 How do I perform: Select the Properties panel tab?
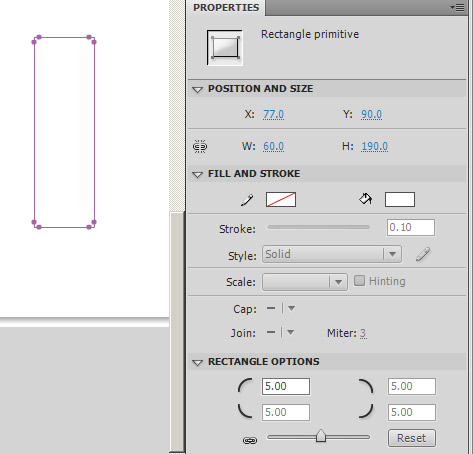coord(226,8)
